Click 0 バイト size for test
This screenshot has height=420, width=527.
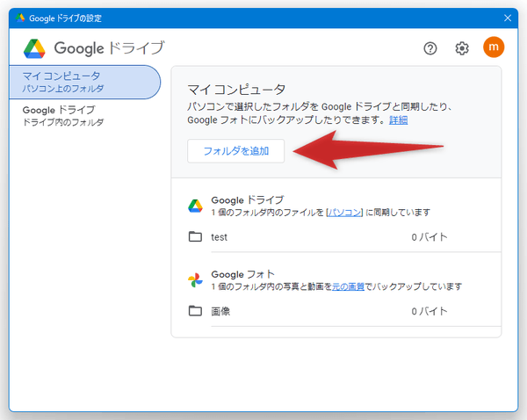tap(430, 237)
